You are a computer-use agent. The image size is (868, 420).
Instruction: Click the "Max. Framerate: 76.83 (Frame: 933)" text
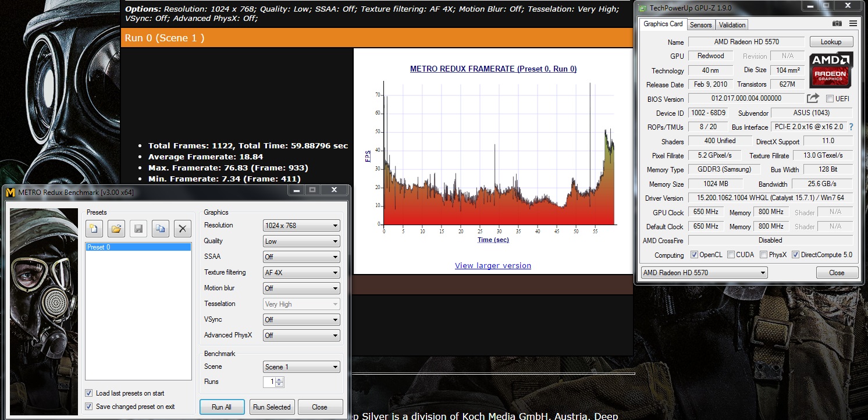click(228, 168)
